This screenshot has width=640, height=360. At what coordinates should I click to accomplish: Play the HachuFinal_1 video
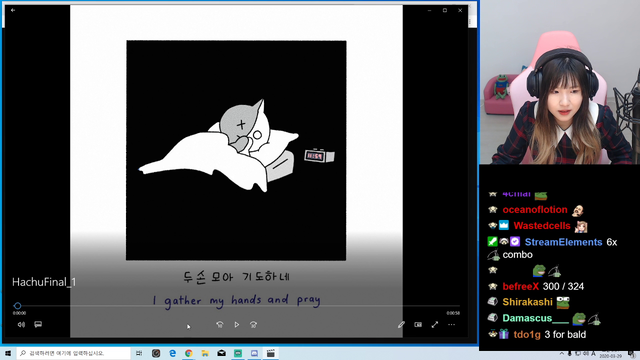(237, 324)
